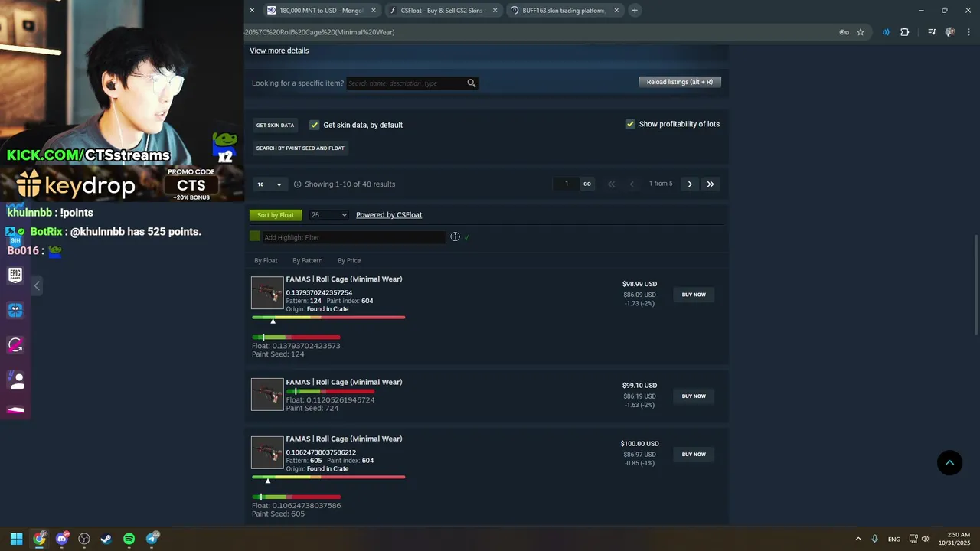980x551 pixels.
Task: Open the Windows Start menu
Action: 17,539
